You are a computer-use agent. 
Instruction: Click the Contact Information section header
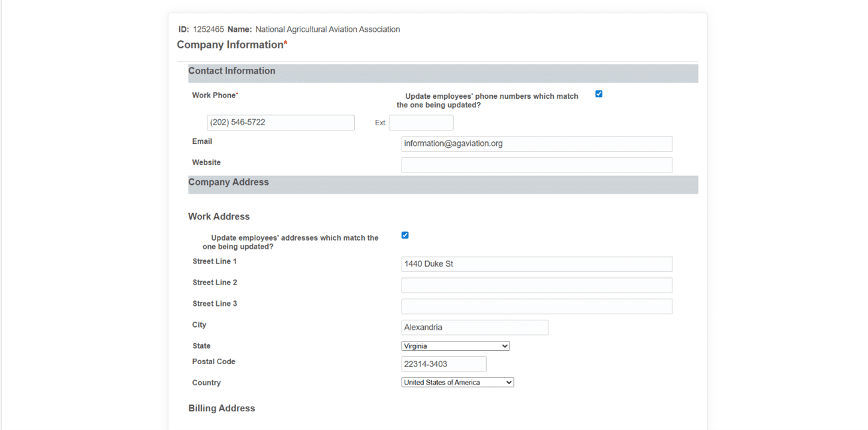tap(232, 71)
